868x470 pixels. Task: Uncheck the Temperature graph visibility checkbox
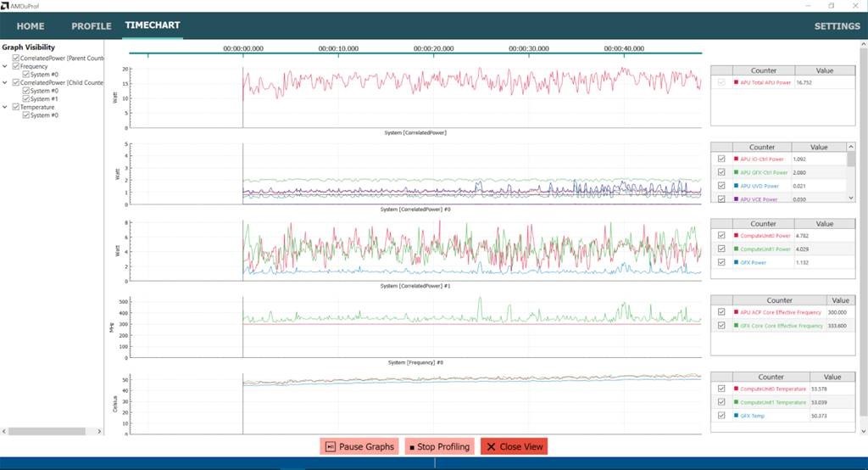pyautogui.click(x=16, y=108)
